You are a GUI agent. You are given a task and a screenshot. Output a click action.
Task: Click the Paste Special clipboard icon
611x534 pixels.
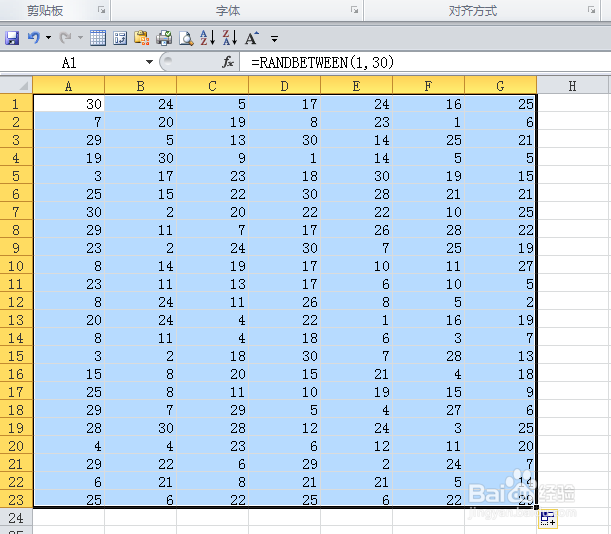(x=142, y=38)
